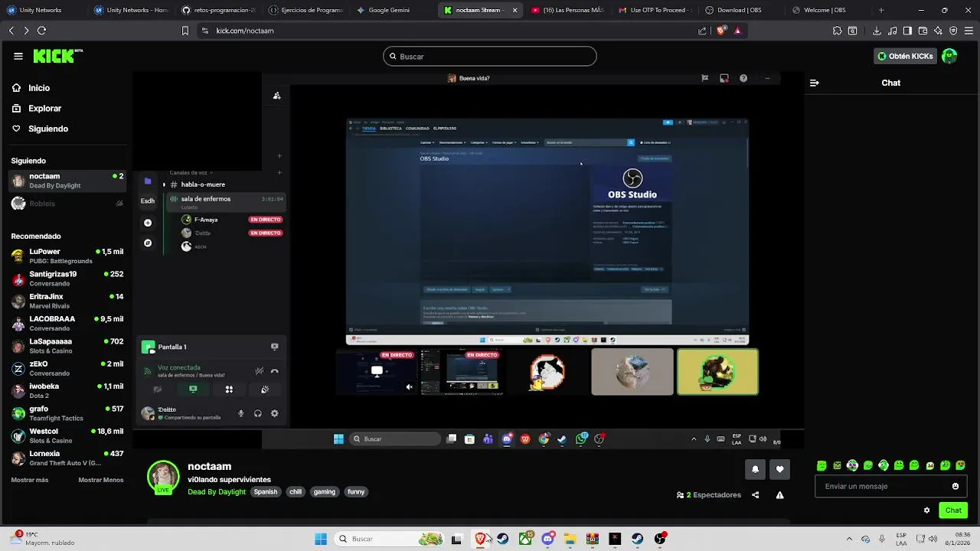Collapse the chat panel arrow icon
The image size is (980, 551).
coord(815,83)
